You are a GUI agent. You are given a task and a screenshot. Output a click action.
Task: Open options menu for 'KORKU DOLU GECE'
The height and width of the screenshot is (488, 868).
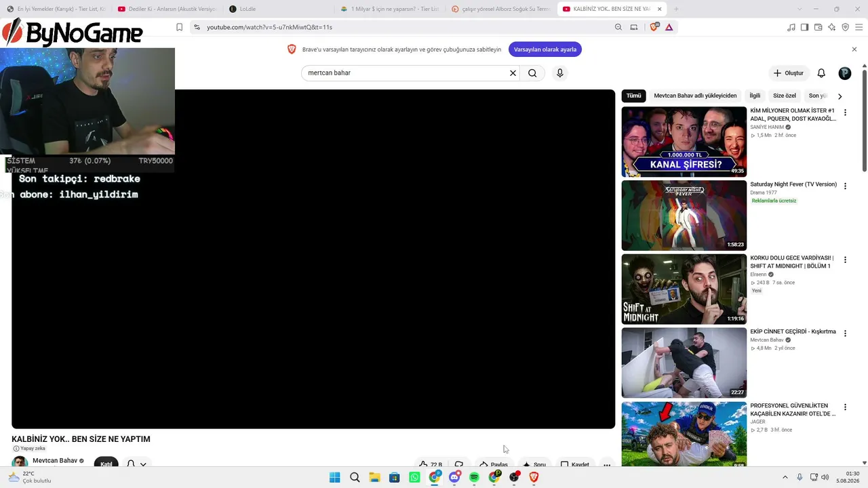[x=845, y=260]
